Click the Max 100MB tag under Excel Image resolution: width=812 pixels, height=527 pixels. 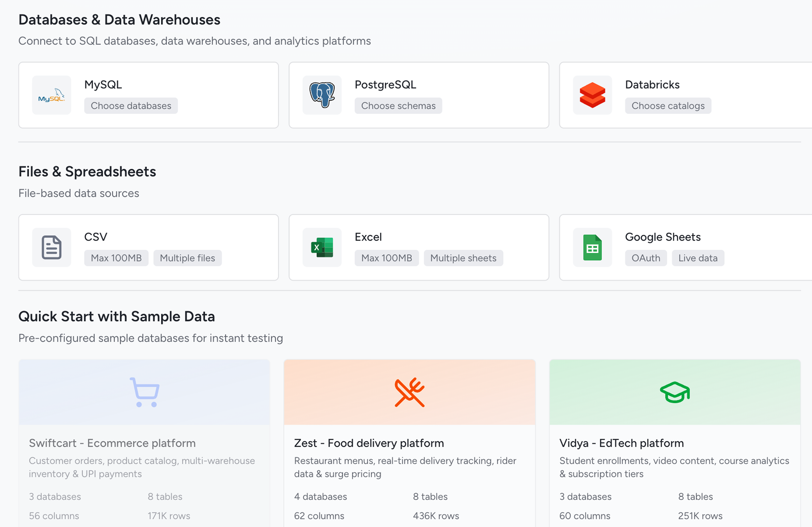pos(386,258)
